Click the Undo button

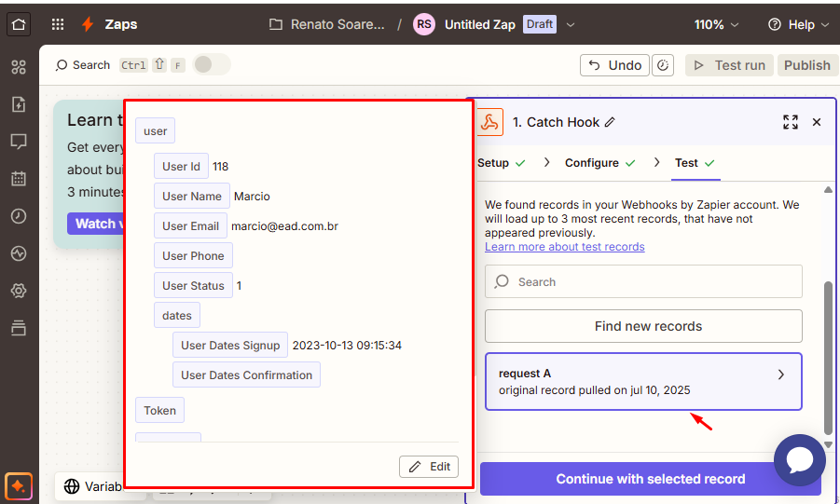614,65
